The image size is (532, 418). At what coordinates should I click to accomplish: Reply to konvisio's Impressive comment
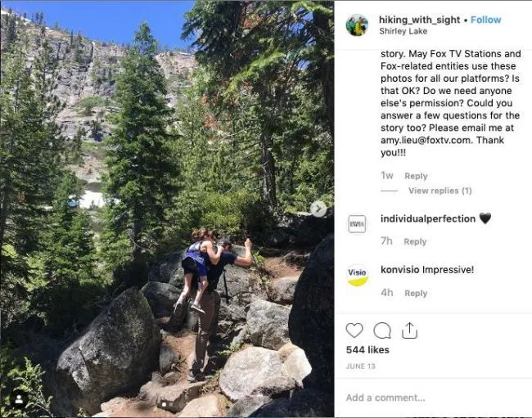pos(416,293)
